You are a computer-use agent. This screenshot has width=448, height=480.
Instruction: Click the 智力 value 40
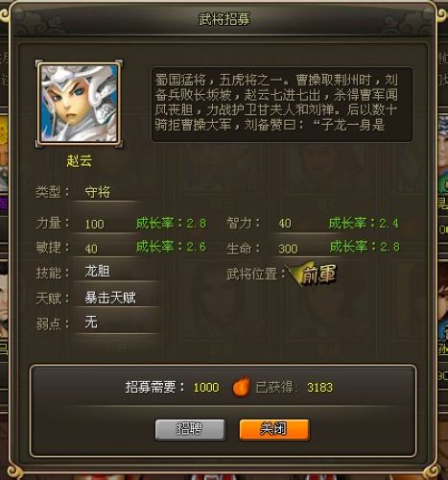(x=285, y=224)
